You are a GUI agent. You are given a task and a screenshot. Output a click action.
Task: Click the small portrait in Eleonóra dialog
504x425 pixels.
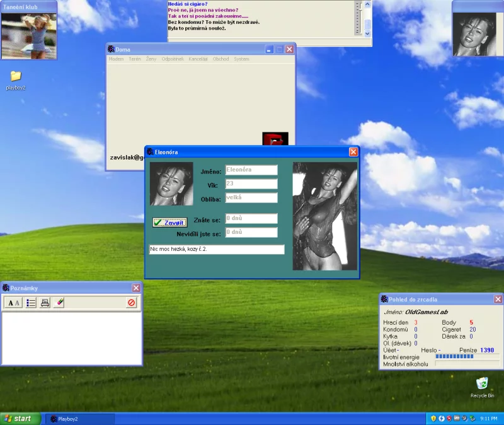(171, 183)
